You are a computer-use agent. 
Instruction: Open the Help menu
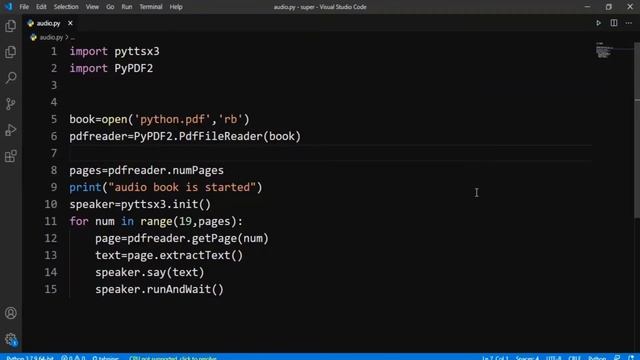click(x=176, y=7)
